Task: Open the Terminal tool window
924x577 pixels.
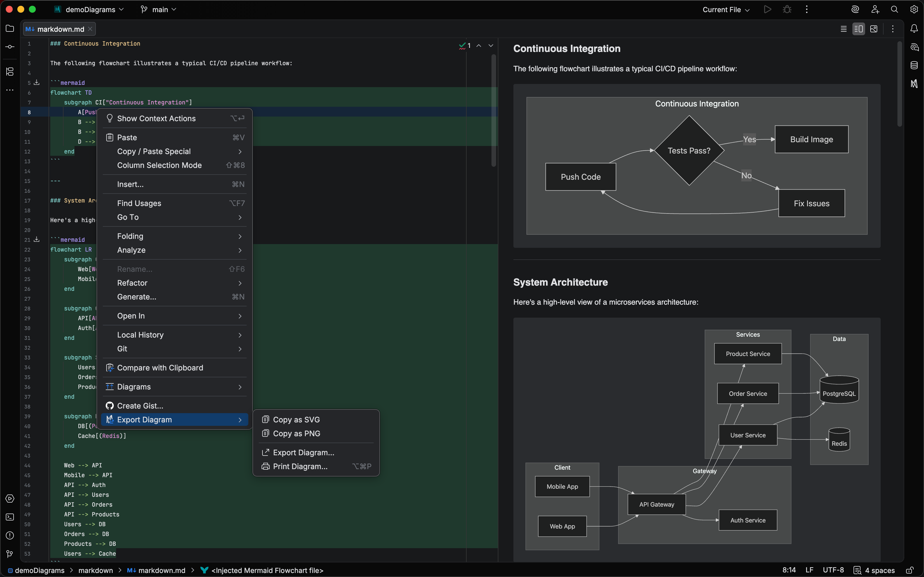Action: [10, 517]
